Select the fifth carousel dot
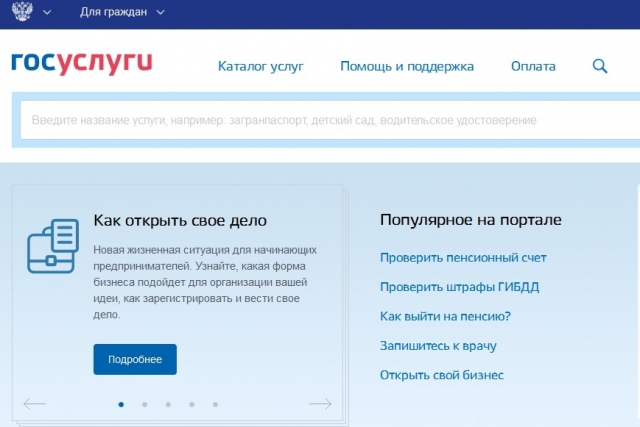 click(215, 405)
